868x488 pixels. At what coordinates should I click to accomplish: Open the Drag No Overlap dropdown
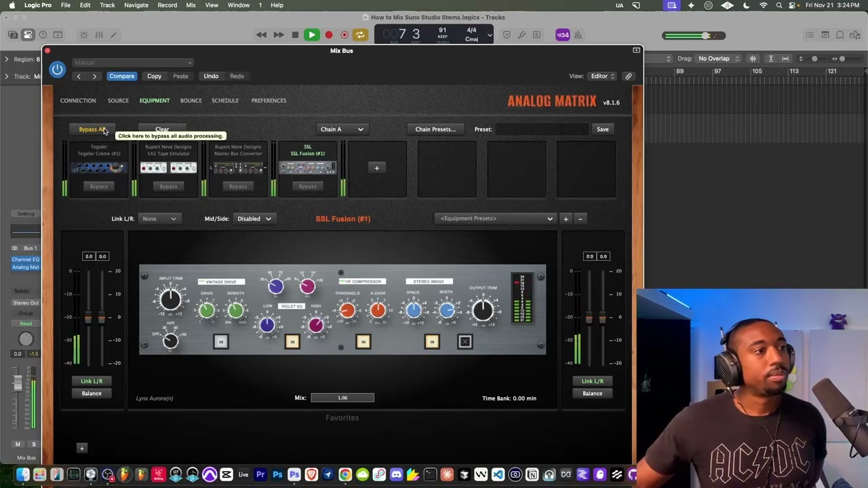(x=717, y=58)
